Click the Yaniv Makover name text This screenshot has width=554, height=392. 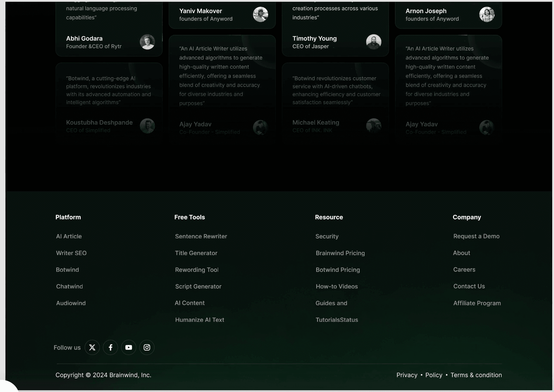(201, 11)
